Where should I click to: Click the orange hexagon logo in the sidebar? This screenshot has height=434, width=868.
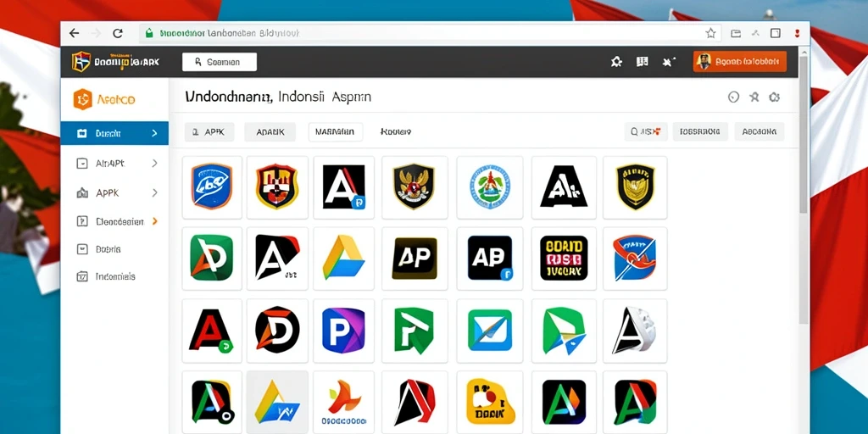[82, 99]
